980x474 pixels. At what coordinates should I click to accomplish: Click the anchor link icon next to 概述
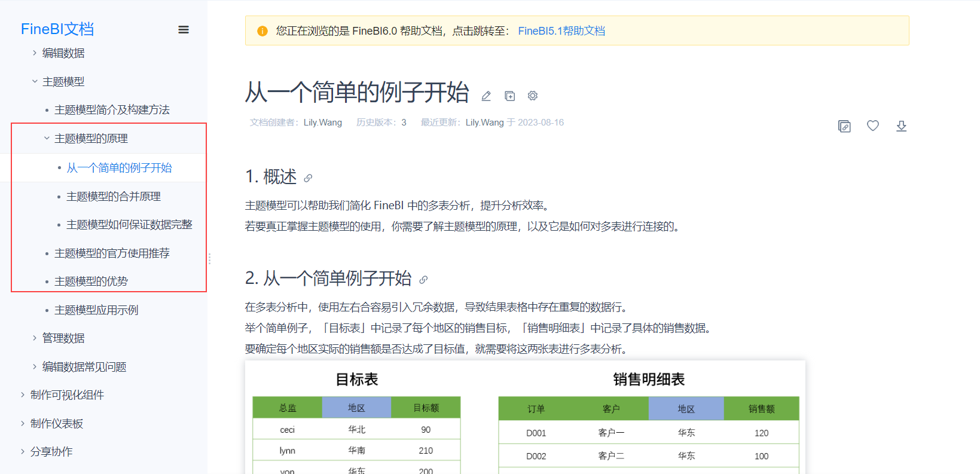(x=308, y=178)
